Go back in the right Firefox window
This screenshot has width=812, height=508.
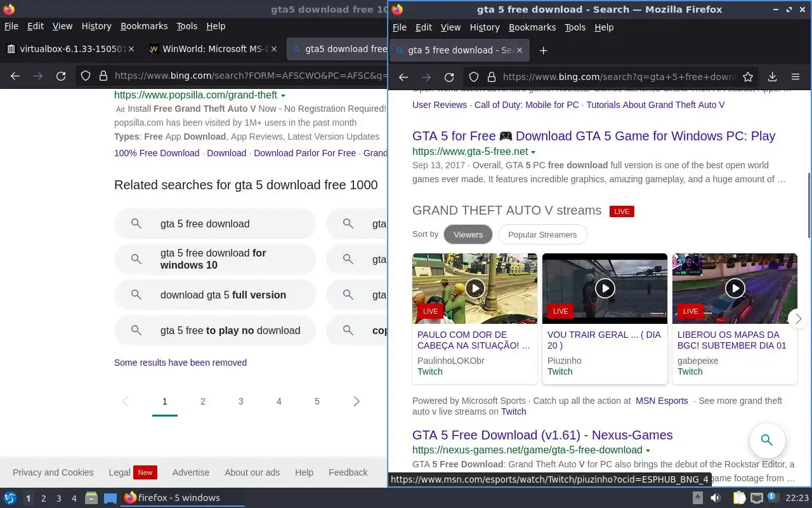(x=403, y=77)
